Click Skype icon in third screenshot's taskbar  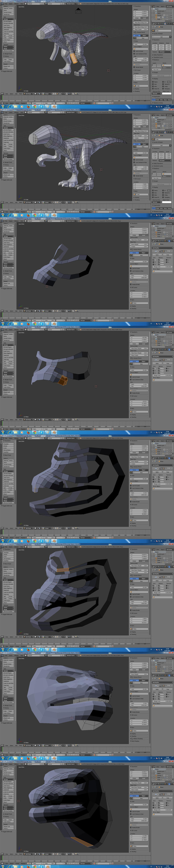41,324
